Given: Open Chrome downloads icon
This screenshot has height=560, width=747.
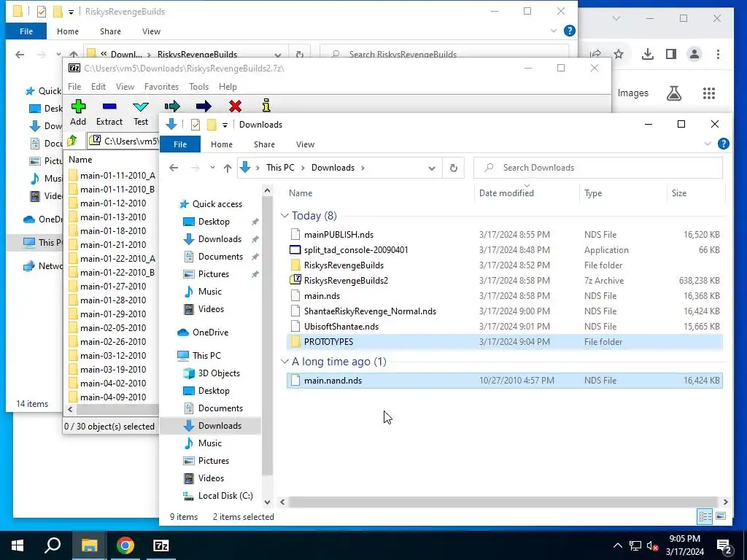Looking at the screenshot, I should click(648, 54).
